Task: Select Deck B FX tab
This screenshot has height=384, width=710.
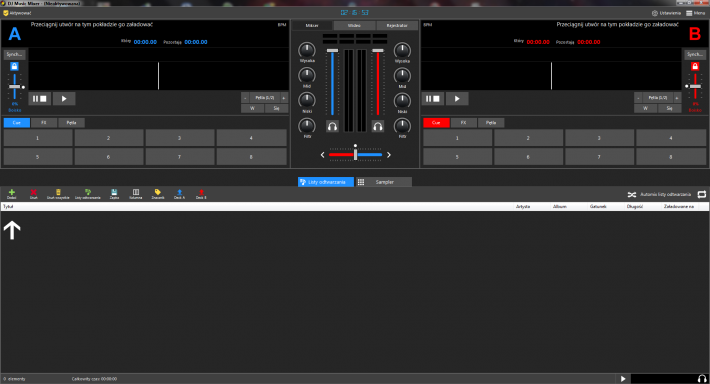Action: pos(464,123)
